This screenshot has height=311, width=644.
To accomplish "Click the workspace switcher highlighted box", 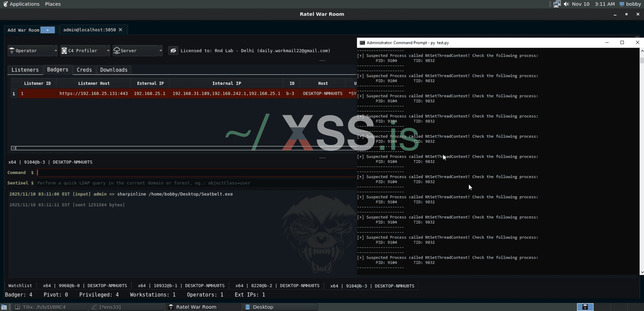I will [585, 307].
